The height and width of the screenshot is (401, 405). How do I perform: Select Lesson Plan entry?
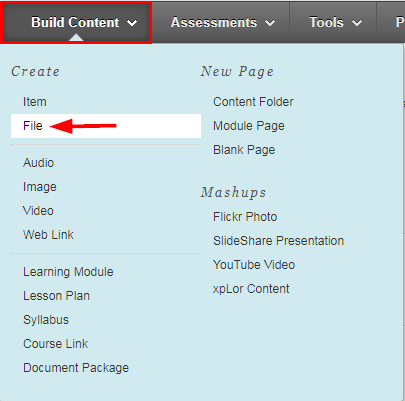pyautogui.click(x=56, y=296)
